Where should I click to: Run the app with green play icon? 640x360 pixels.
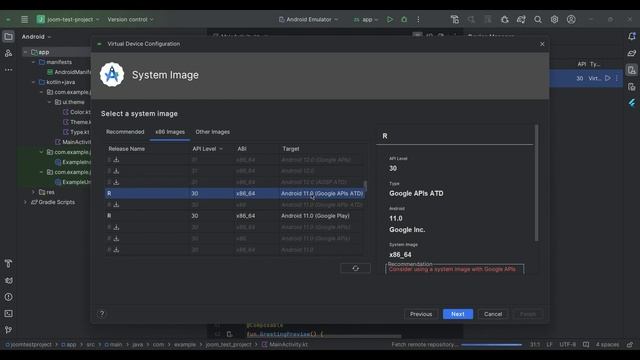[390, 19]
